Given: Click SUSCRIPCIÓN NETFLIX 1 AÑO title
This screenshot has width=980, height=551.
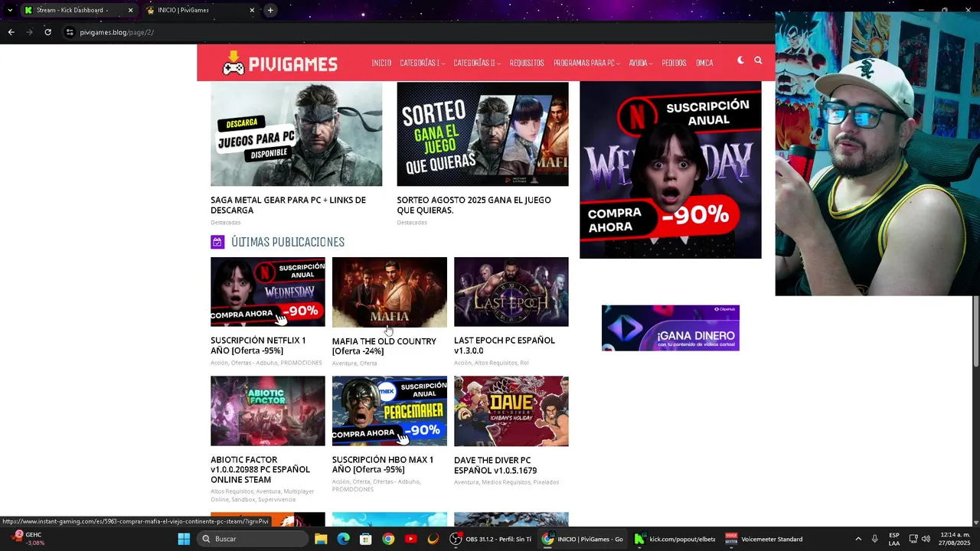Looking at the screenshot, I should tap(258, 345).
